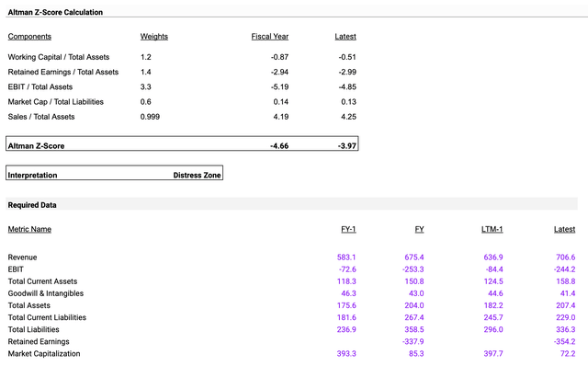Select Market Capitalization Latest value 72.2
The height and width of the screenshot is (366, 588).
(x=568, y=354)
